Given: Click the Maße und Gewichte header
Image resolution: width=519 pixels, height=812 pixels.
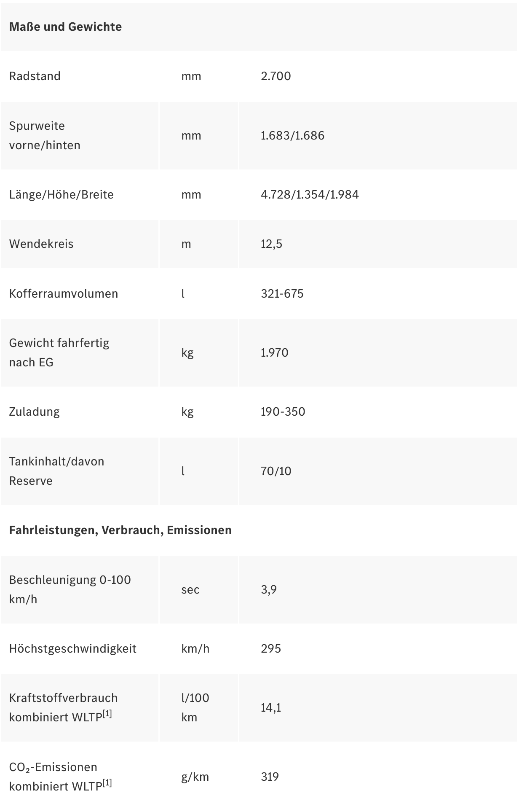Looking at the screenshot, I should pyautogui.click(x=65, y=27).
